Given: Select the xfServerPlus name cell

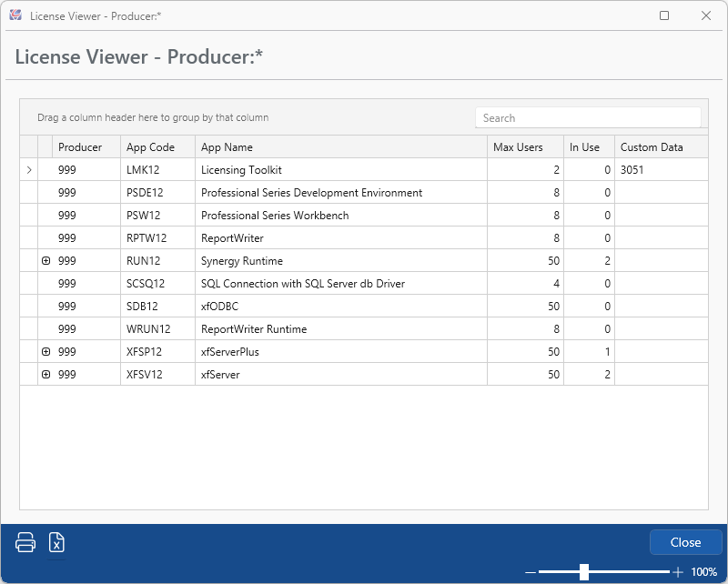Looking at the screenshot, I should [340, 352].
